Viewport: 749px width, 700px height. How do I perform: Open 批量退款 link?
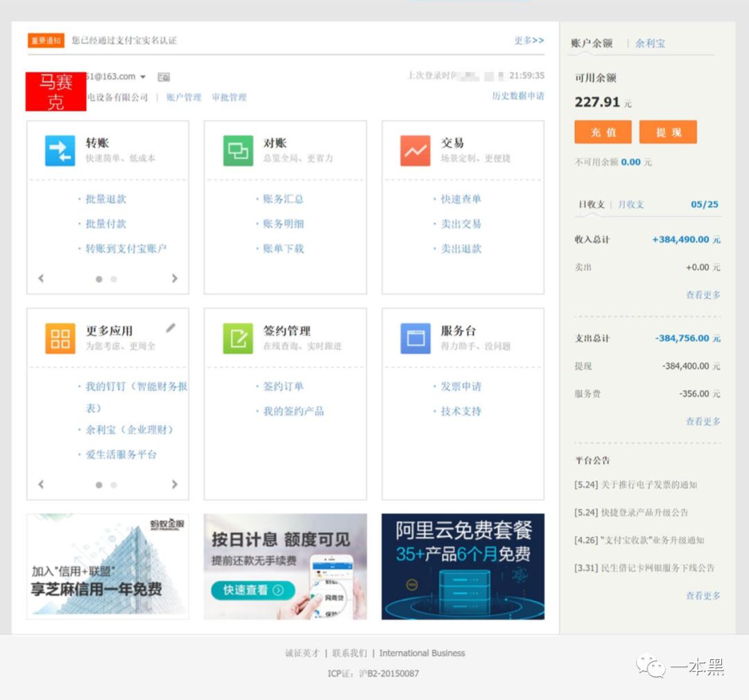pyautogui.click(x=105, y=199)
